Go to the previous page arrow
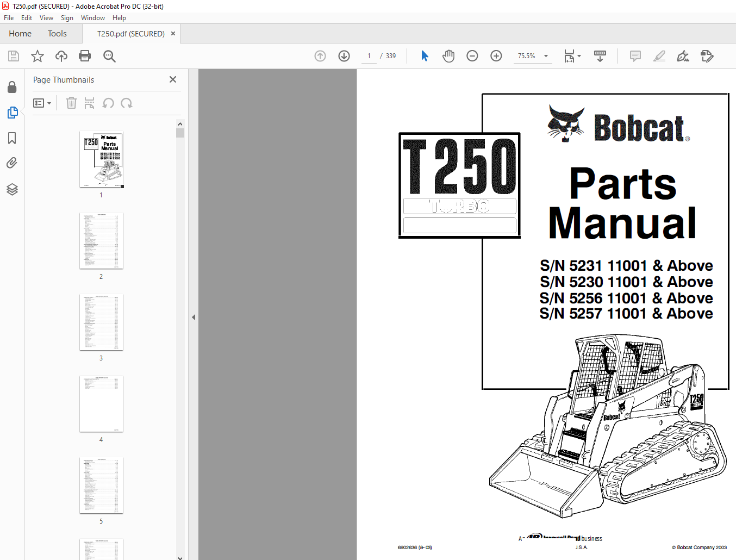The height and width of the screenshot is (560, 736). coord(320,56)
